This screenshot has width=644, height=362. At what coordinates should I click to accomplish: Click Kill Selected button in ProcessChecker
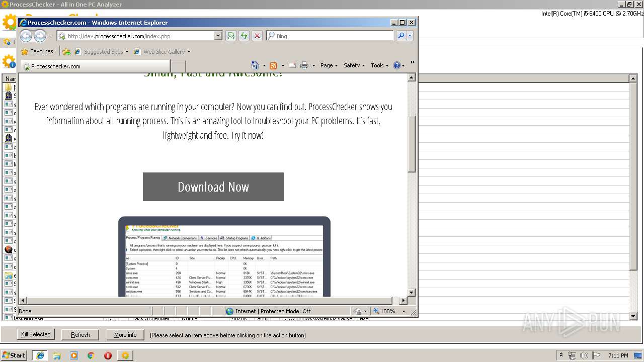pyautogui.click(x=36, y=334)
